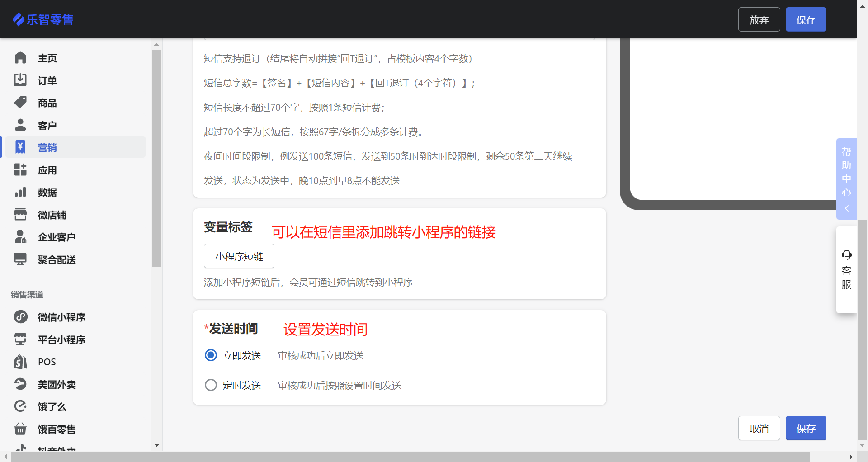Select the 定时发送 radio button

[x=211, y=385]
